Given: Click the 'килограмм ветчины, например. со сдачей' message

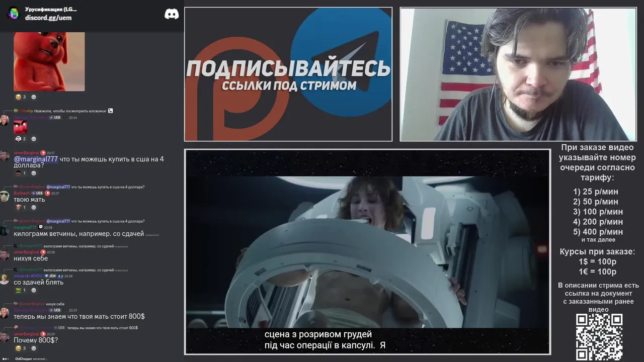Looking at the screenshot, I should [x=79, y=234].
